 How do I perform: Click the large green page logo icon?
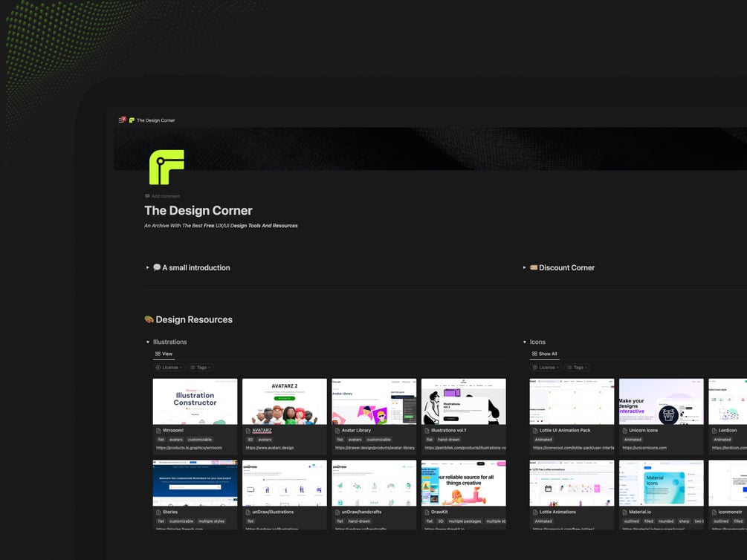click(x=166, y=167)
